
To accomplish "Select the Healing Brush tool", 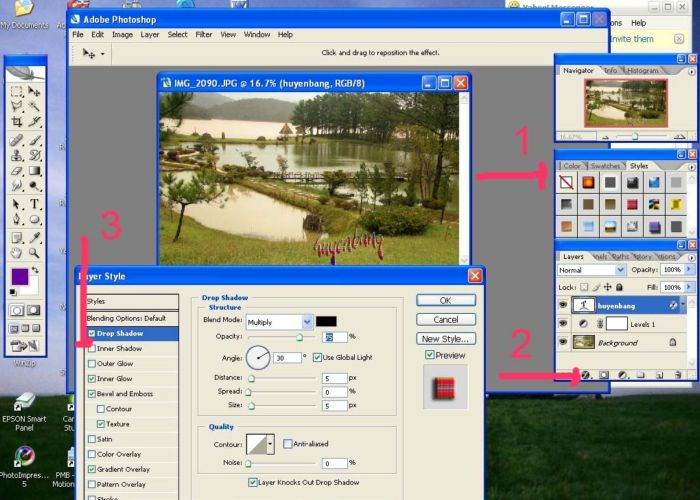I will click(17, 141).
